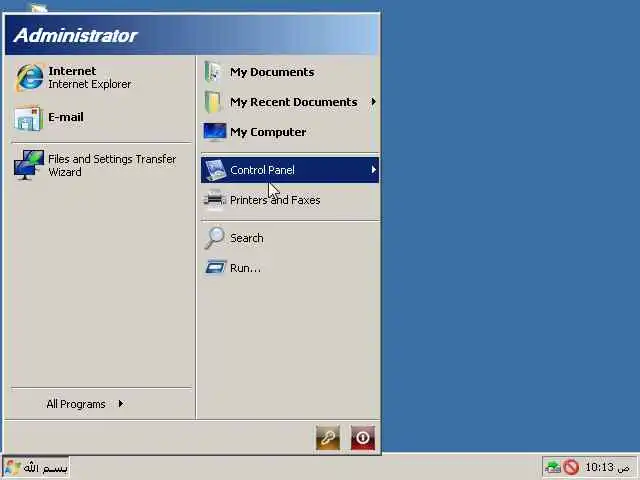
Task: Click the Control Panel icon
Action: point(215,170)
